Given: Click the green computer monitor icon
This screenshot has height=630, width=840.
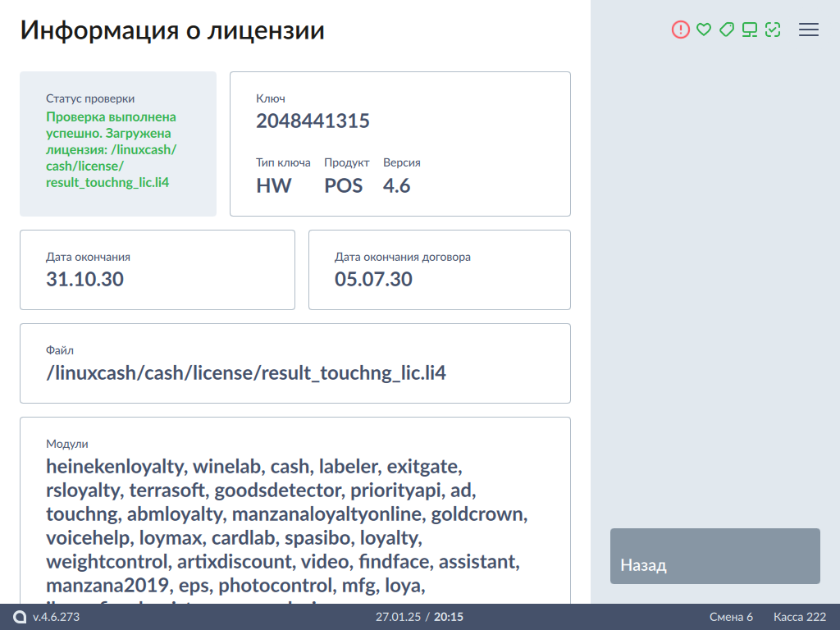Looking at the screenshot, I should pyautogui.click(x=749, y=30).
